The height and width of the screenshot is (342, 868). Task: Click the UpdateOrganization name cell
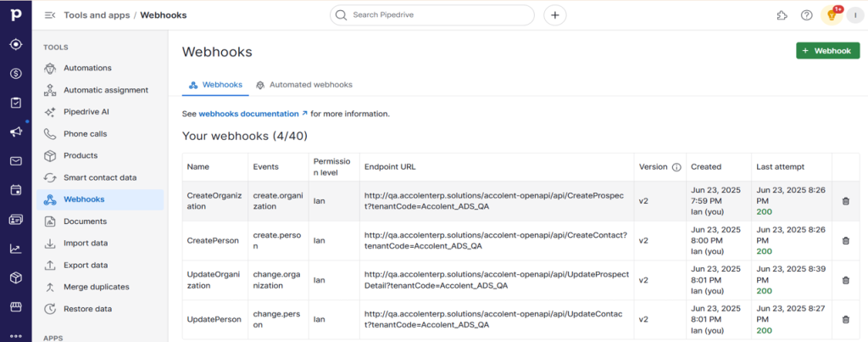214,280
